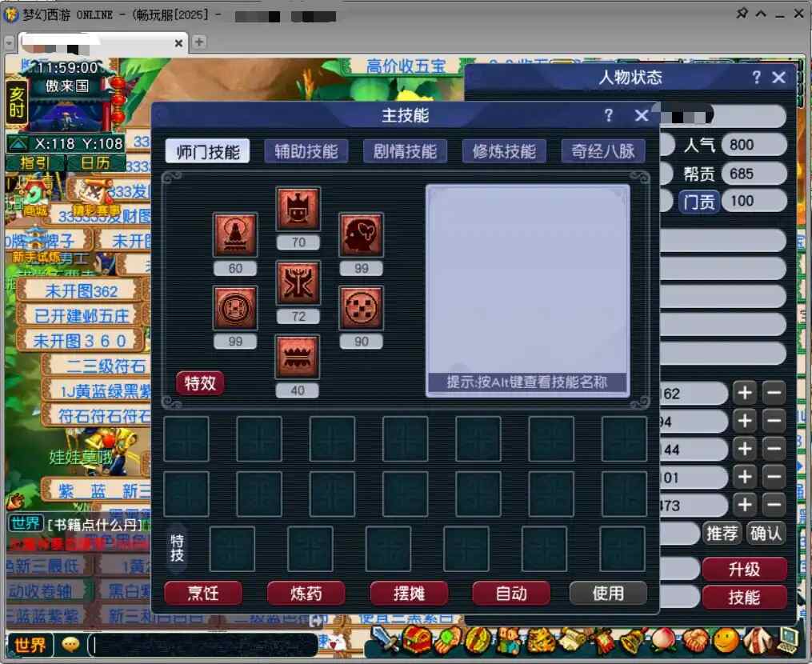Click the red flag guild icon
Screen dimensions: 812x664
pos(602,641)
